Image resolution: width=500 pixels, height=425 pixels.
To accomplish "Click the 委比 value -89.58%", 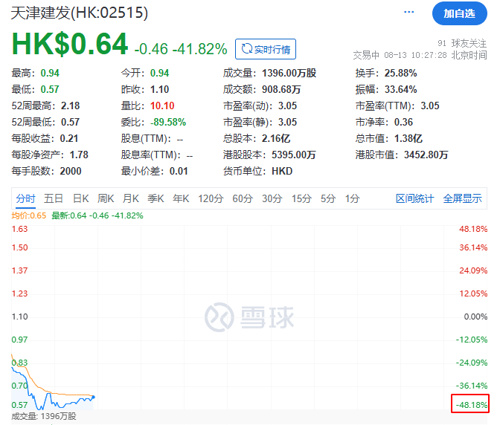I will pyautogui.click(x=168, y=122).
